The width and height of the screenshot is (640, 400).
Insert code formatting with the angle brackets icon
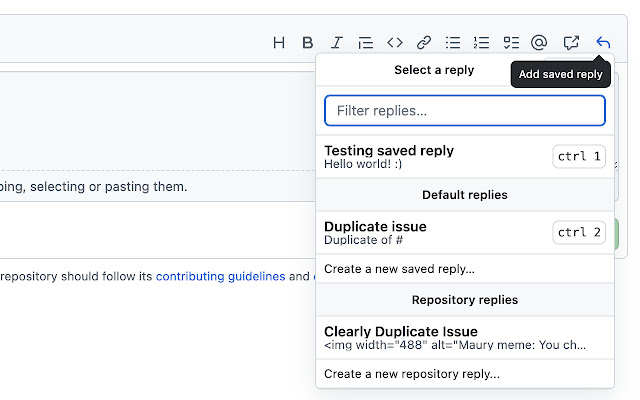[395, 42]
